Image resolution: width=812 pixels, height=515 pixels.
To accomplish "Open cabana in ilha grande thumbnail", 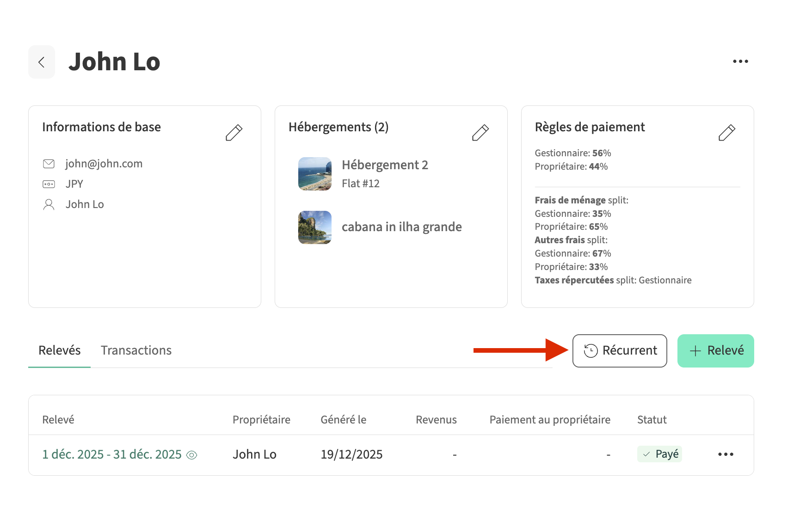I will (314, 227).
